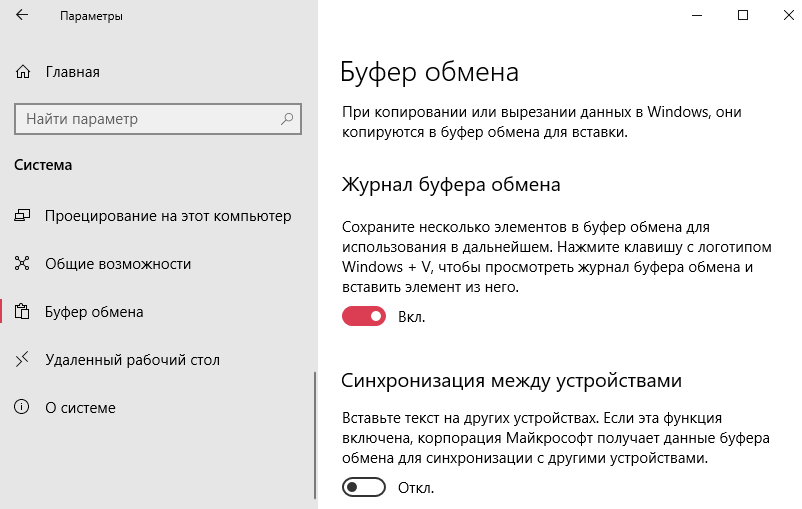The height and width of the screenshot is (509, 802).
Task: Close the Параметры window
Action: pyautogui.click(x=787, y=16)
